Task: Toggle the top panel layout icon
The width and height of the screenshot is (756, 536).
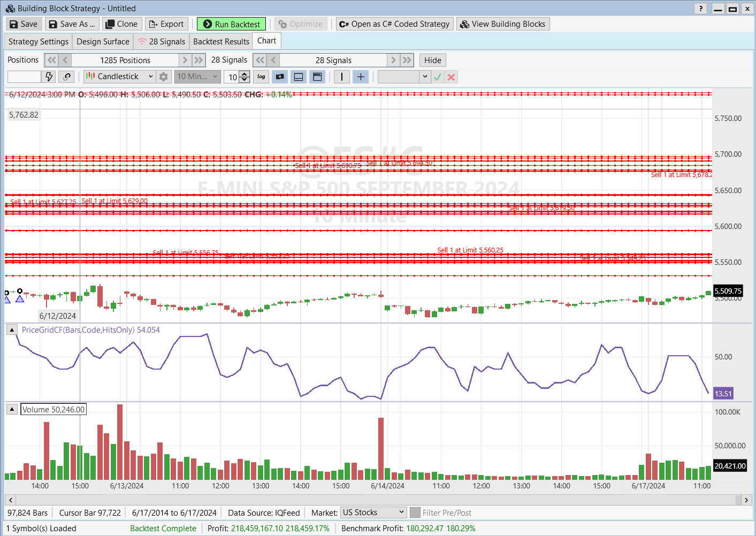Action: tap(317, 76)
